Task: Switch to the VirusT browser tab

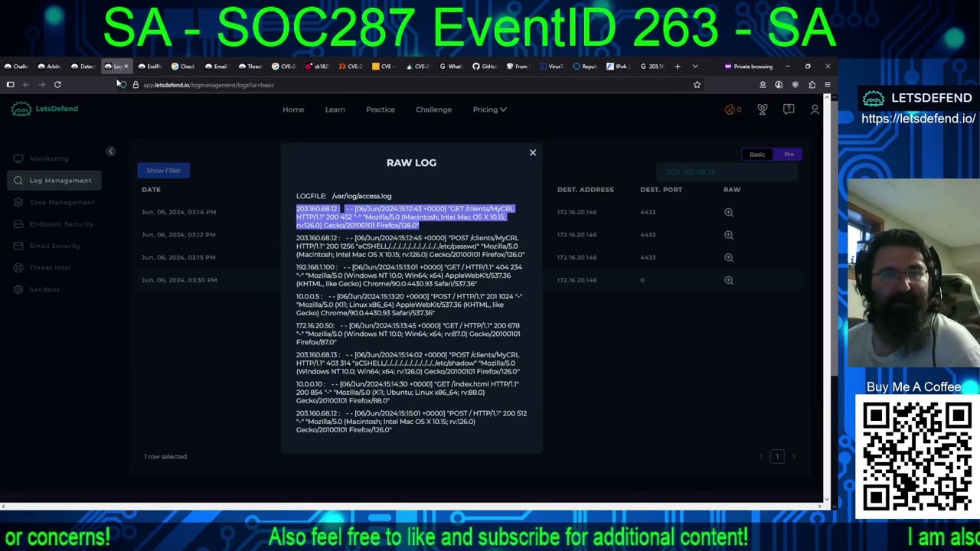Action: (551, 67)
